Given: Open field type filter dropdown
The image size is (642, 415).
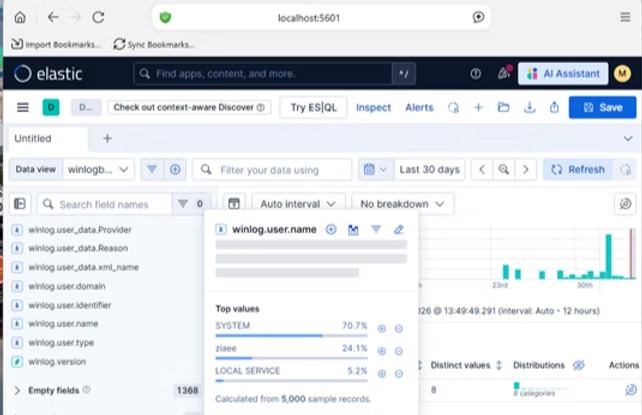Looking at the screenshot, I should [x=191, y=204].
